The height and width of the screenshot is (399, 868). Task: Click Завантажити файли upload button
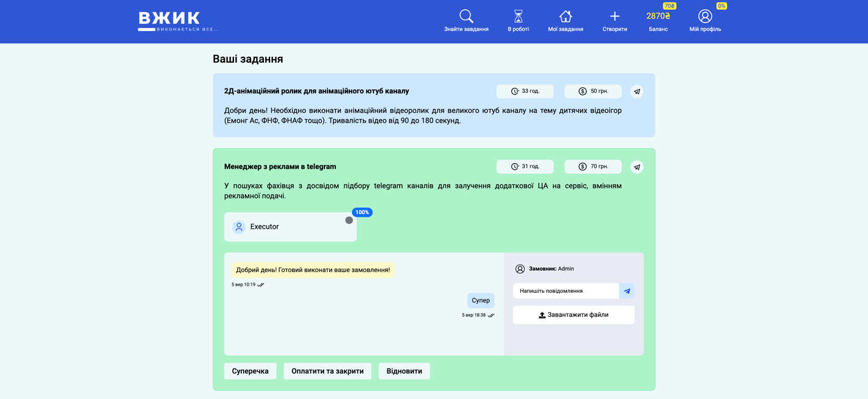click(x=574, y=315)
